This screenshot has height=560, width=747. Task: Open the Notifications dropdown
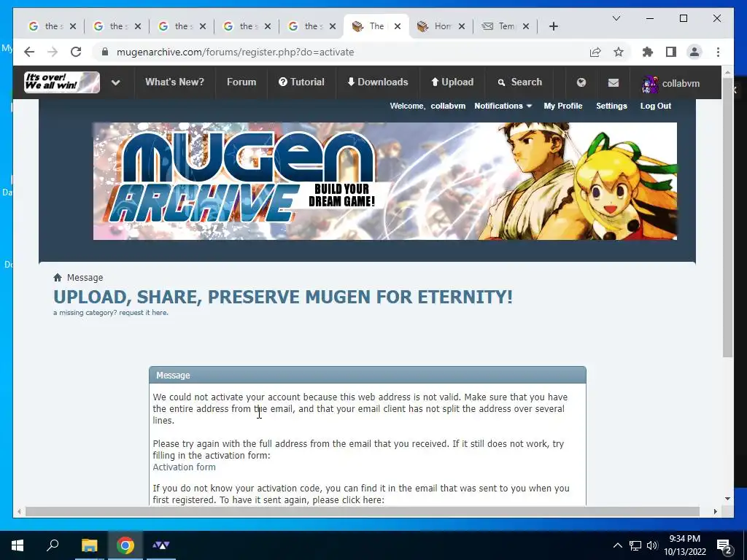tap(503, 106)
